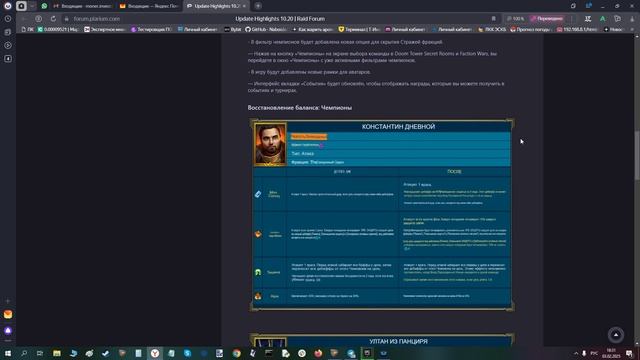
Task: Click the РУС language indicator
Action: pyautogui.click(x=595, y=353)
